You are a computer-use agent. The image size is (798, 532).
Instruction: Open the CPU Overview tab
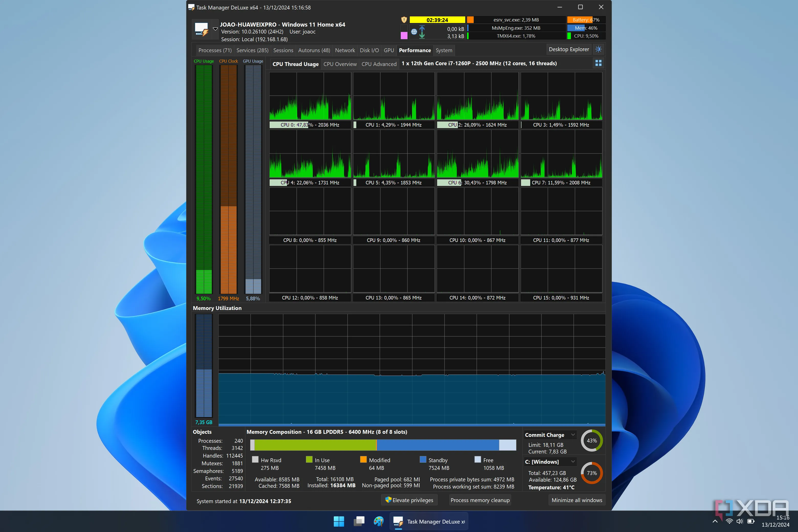click(340, 64)
